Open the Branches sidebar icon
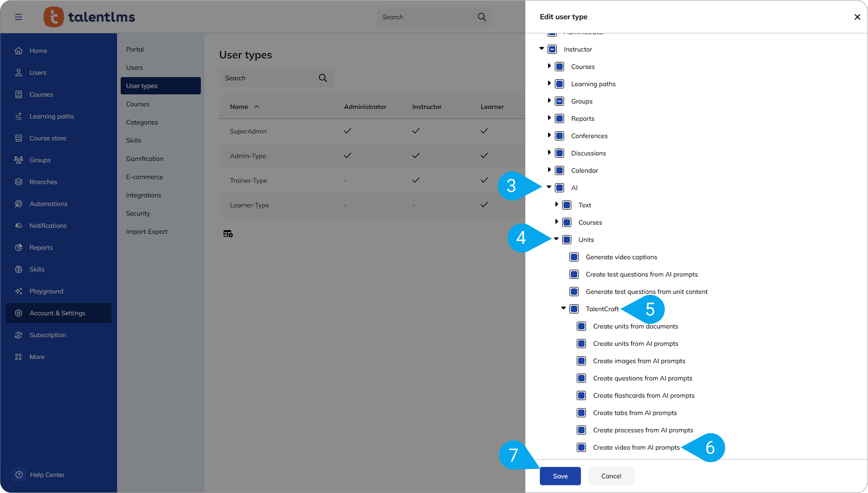The width and height of the screenshot is (868, 493). [18, 182]
